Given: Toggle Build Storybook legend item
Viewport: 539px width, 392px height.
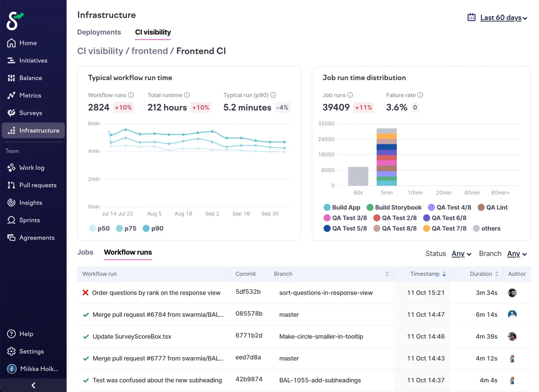Looking at the screenshot, I should point(394,207).
